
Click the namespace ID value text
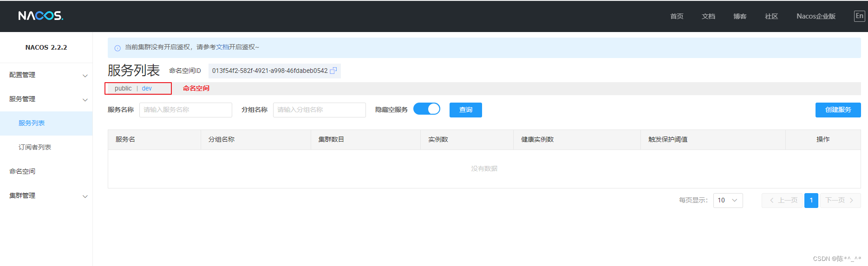pyautogui.click(x=270, y=71)
